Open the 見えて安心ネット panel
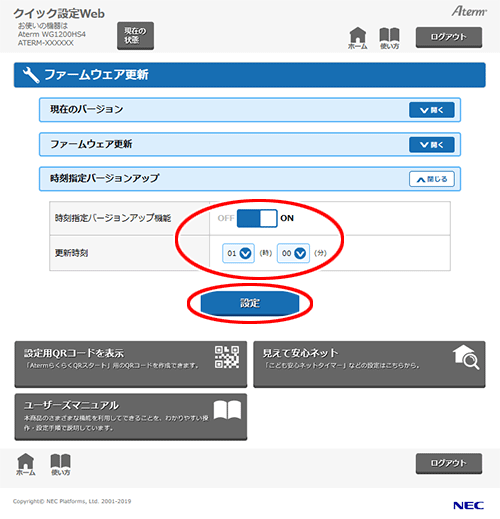 pos(369,364)
